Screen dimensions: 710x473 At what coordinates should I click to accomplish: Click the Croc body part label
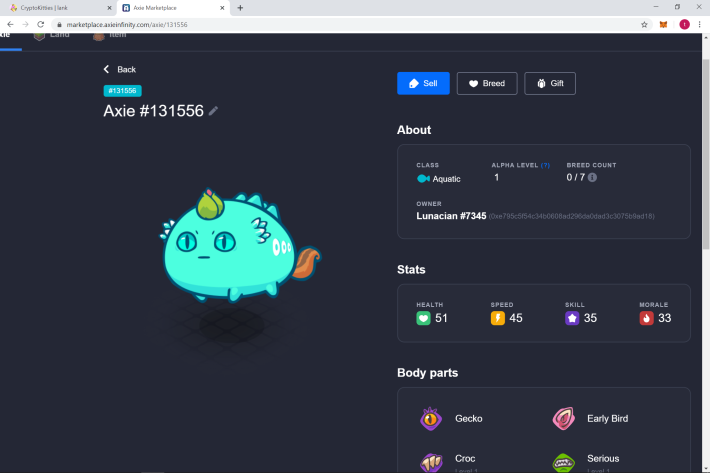coord(465,459)
